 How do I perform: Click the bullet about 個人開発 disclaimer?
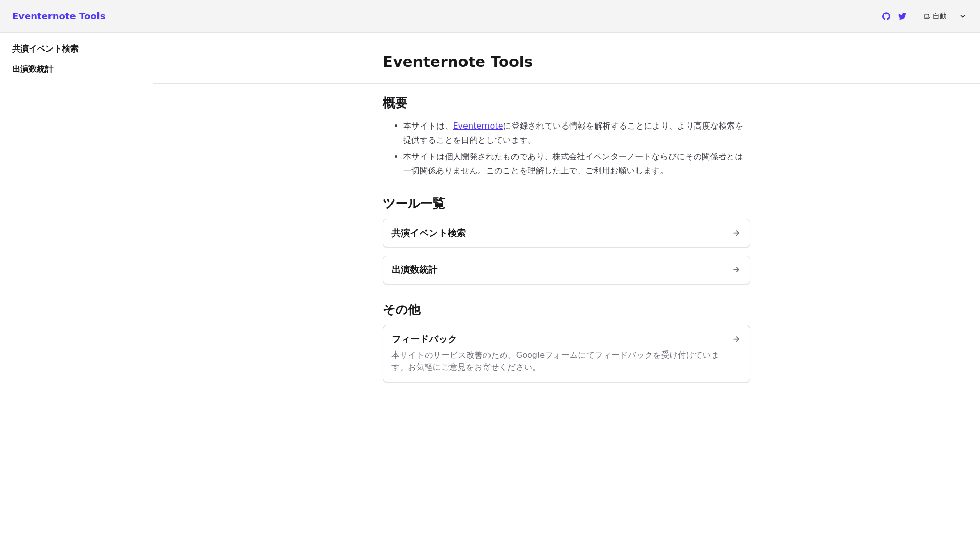573,164
